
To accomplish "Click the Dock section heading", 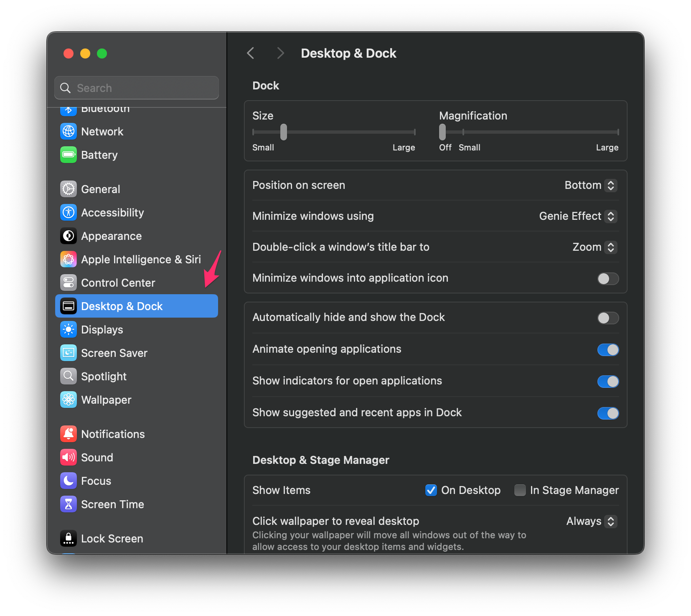I will (x=266, y=86).
